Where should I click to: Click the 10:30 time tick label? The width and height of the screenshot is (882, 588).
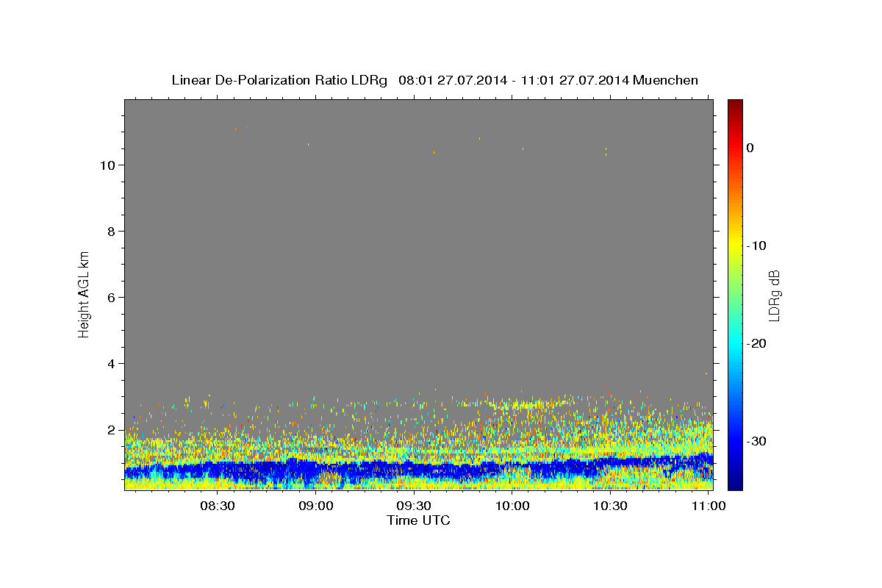pyautogui.click(x=610, y=506)
